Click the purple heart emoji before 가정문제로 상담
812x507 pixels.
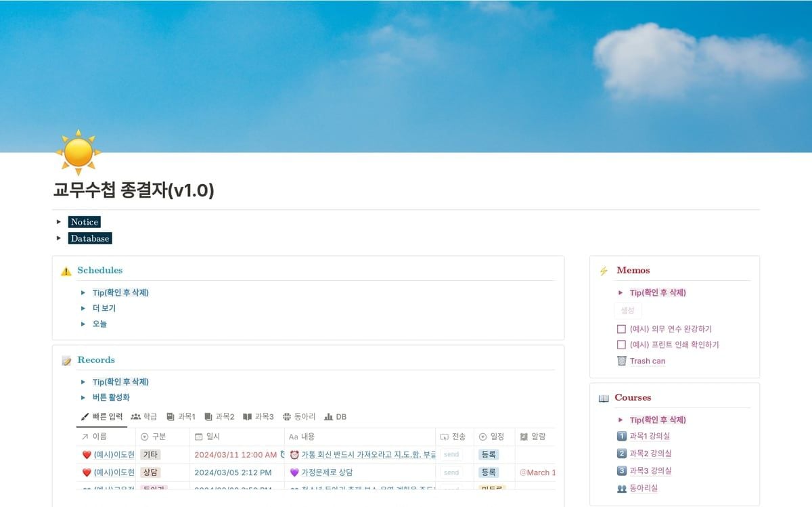point(294,472)
